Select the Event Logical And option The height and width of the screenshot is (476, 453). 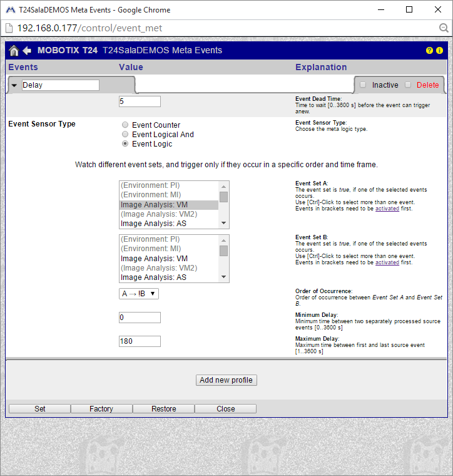tap(125, 134)
